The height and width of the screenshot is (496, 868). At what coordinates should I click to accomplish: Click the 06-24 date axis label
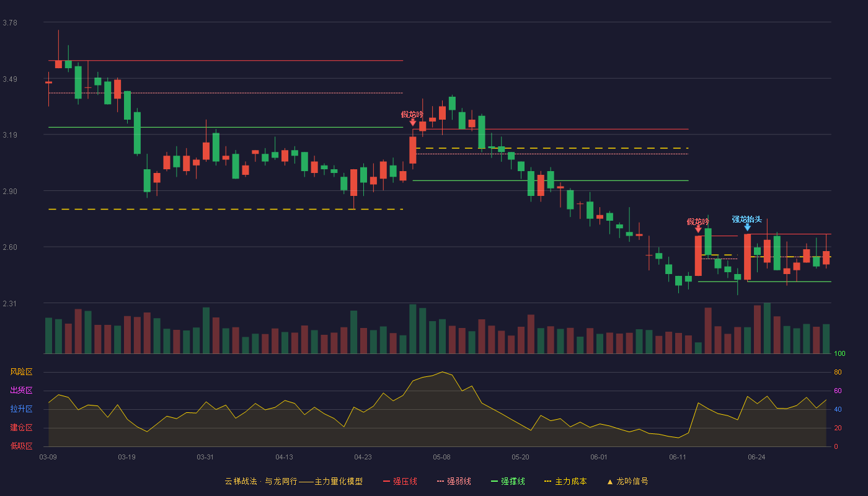coord(756,457)
